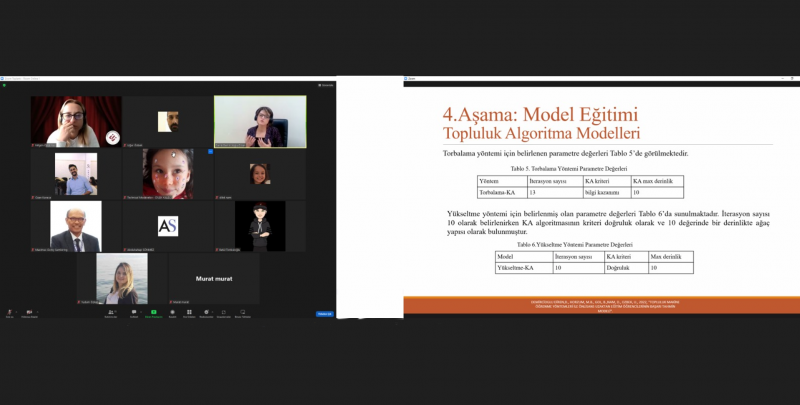Open the Apps icon in toolbar
This screenshot has width=800, height=405.
tap(225, 312)
